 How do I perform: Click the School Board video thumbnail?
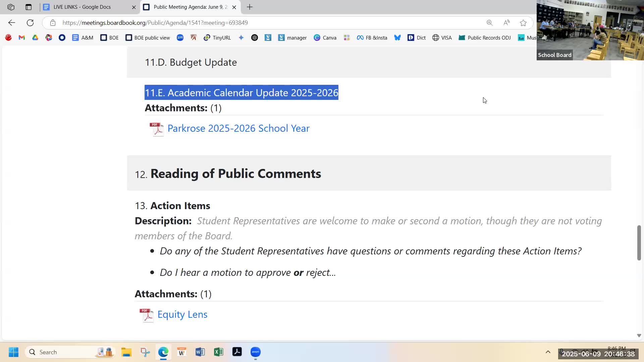[590, 30]
